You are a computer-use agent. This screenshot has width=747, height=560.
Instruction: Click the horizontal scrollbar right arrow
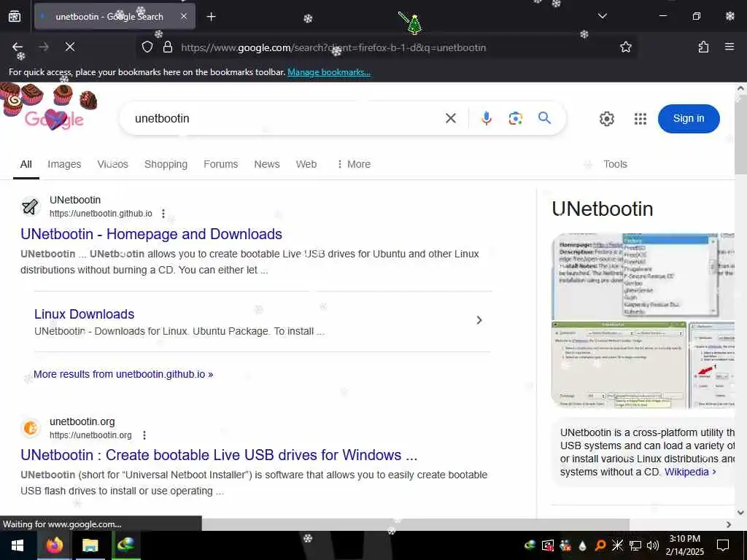point(729,524)
